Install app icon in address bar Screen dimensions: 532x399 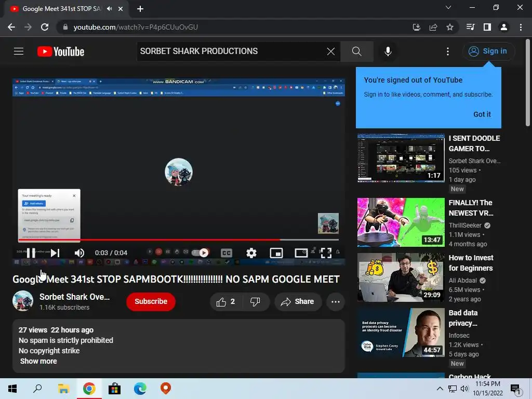(416, 27)
